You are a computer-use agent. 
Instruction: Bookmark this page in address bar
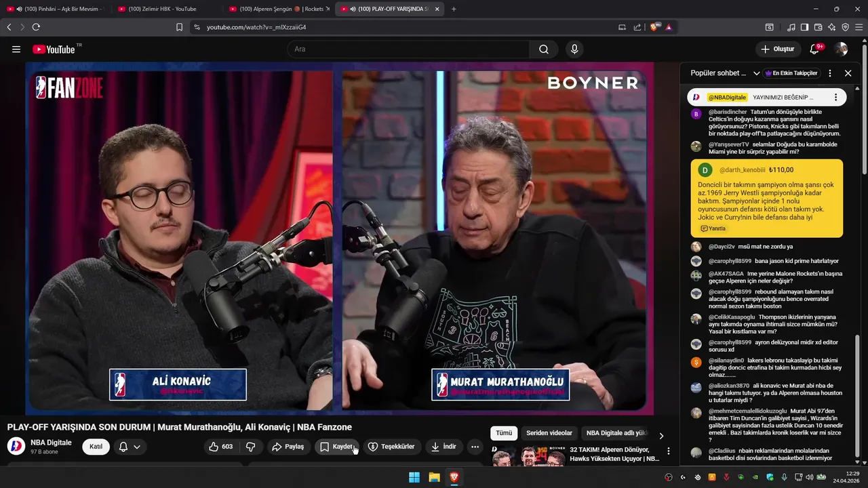[179, 27]
